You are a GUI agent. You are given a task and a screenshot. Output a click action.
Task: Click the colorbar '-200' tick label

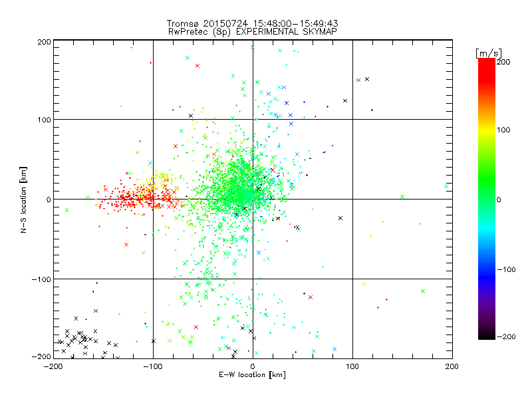click(x=506, y=336)
